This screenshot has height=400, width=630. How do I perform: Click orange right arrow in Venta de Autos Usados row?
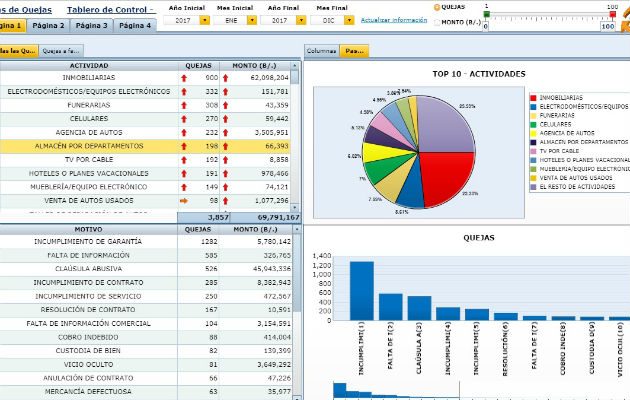point(184,200)
